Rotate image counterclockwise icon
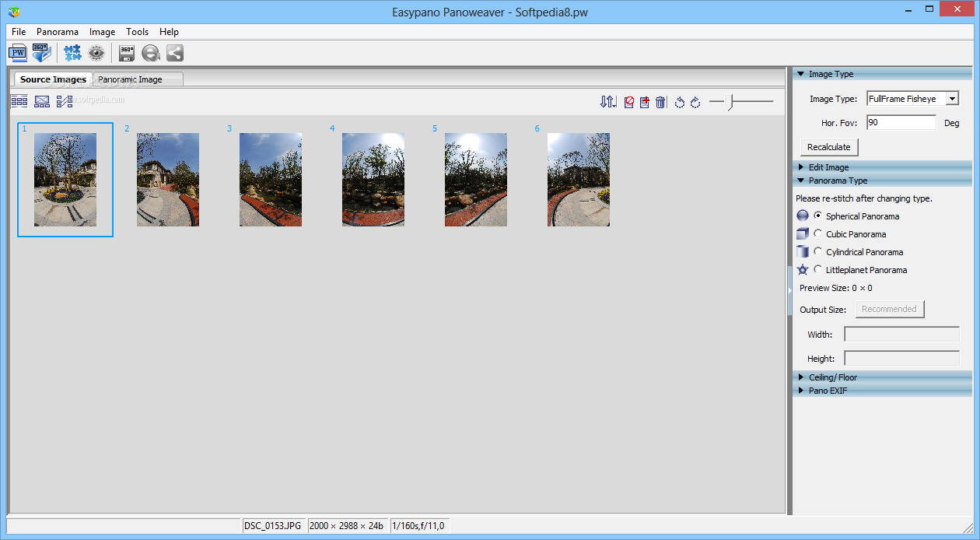The image size is (980, 540). (680, 102)
